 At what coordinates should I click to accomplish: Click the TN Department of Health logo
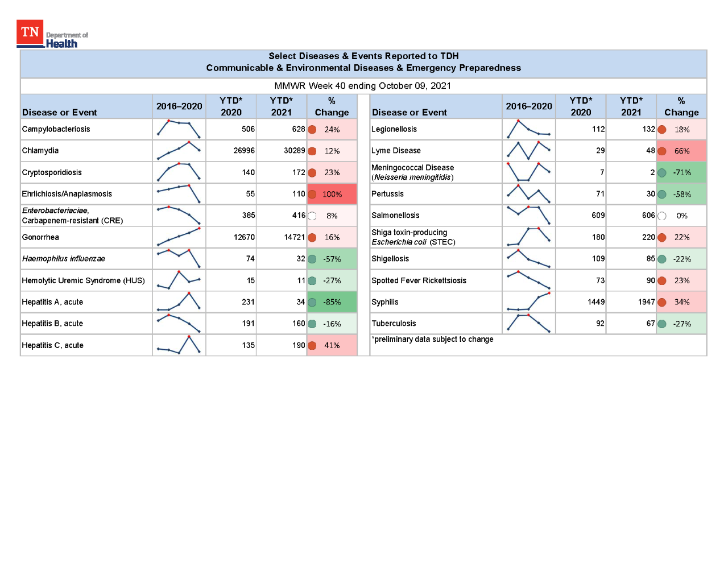[52, 34]
